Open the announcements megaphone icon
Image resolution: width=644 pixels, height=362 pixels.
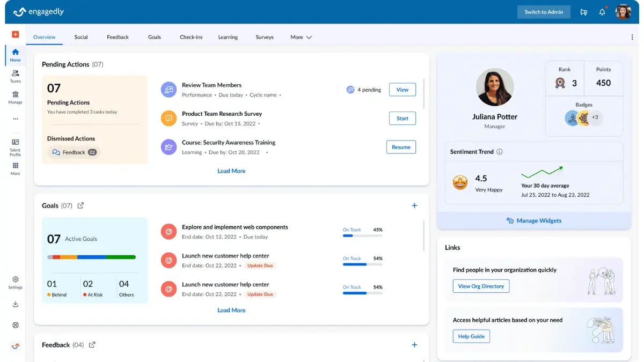[x=584, y=12]
